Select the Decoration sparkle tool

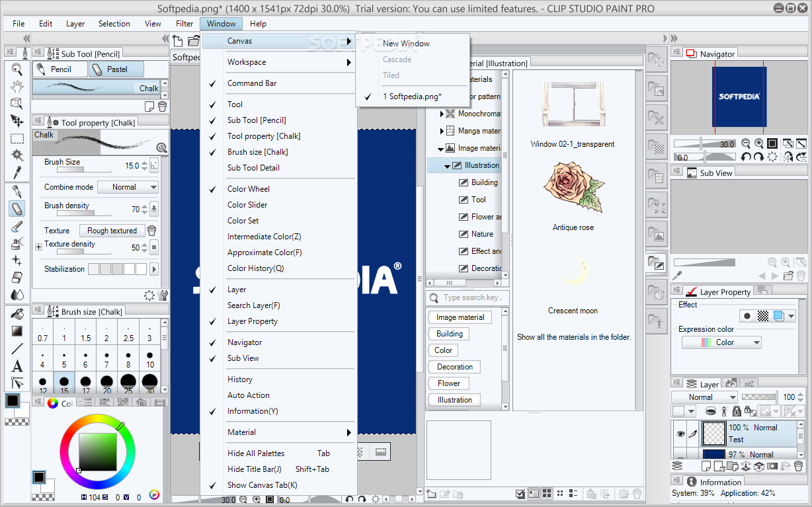(17, 261)
